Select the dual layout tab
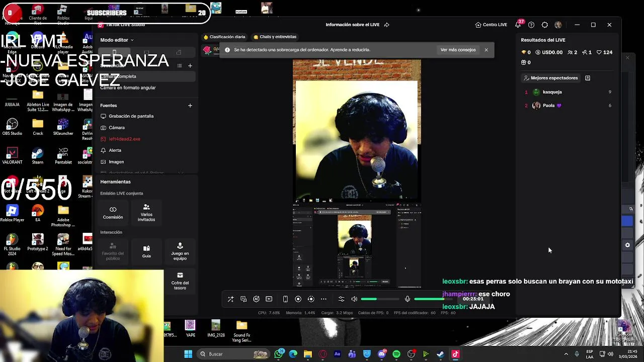The image size is (644, 362). (x=179, y=52)
